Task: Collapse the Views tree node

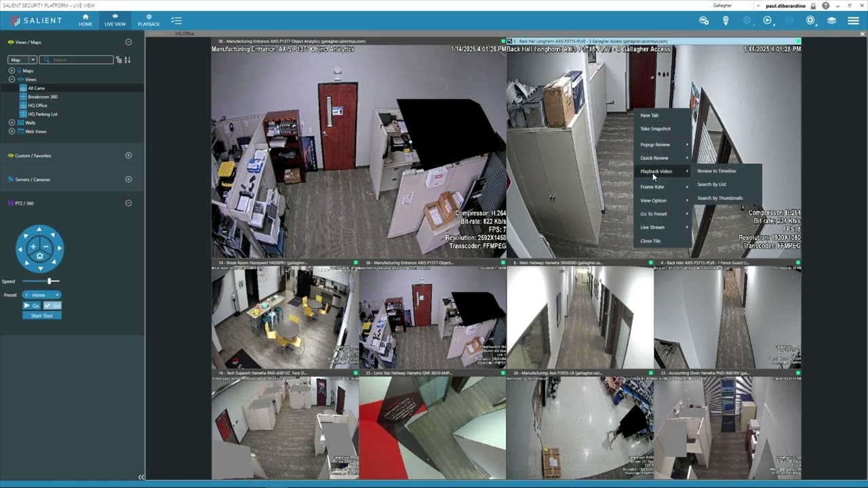Action: pos(12,79)
